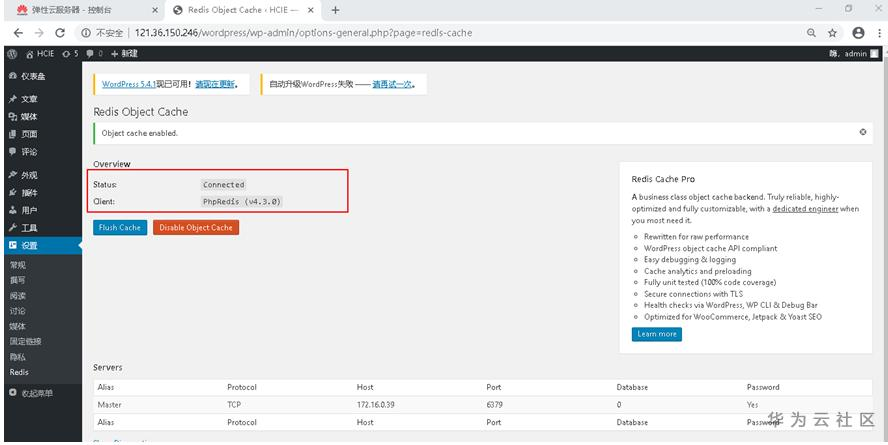Viewport: 888px width, 445px height.
Task: Switch to the 弹性云服务器 控制台 tab
Action: pyautogui.click(x=85, y=10)
